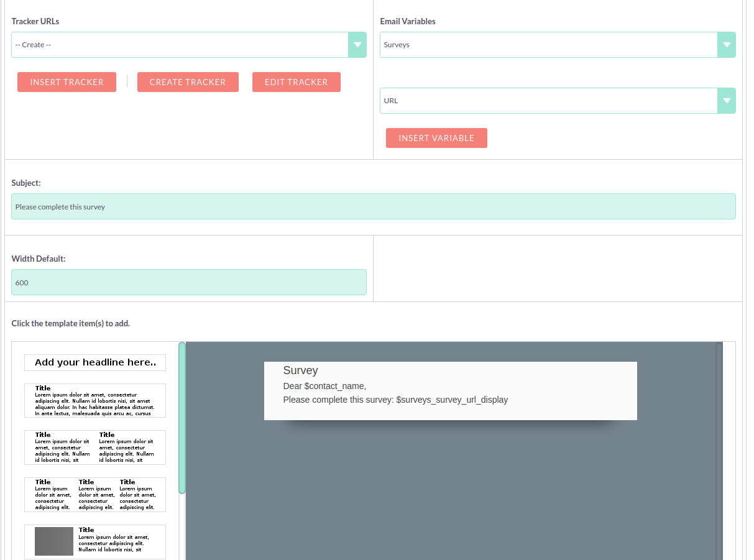Screen dimensions: 754x560
Task: Click the Insert Tracker button
Action: pos(67,81)
